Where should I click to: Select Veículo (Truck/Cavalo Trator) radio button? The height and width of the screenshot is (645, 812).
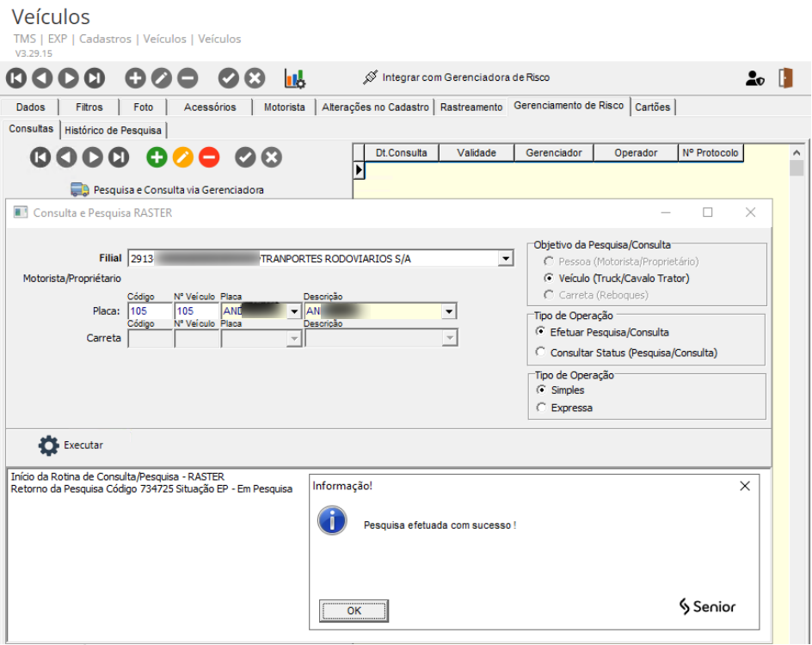549,279
